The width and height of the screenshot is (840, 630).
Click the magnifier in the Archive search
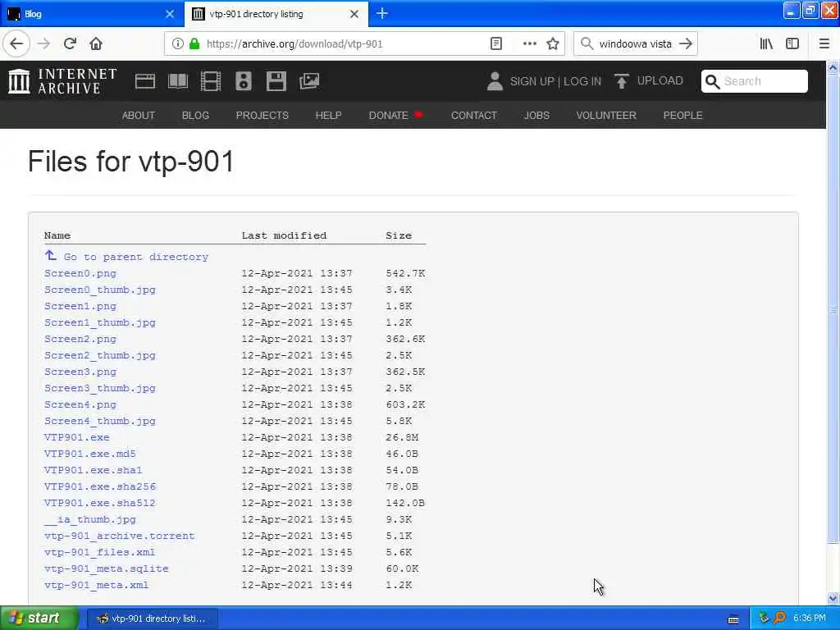coord(712,81)
